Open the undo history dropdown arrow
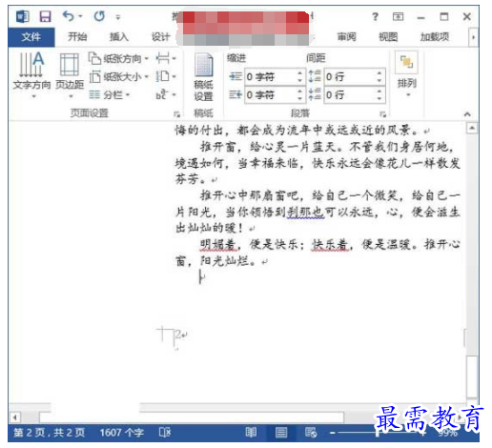This screenshot has height=448, width=492. pyautogui.click(x=80, y=16)
